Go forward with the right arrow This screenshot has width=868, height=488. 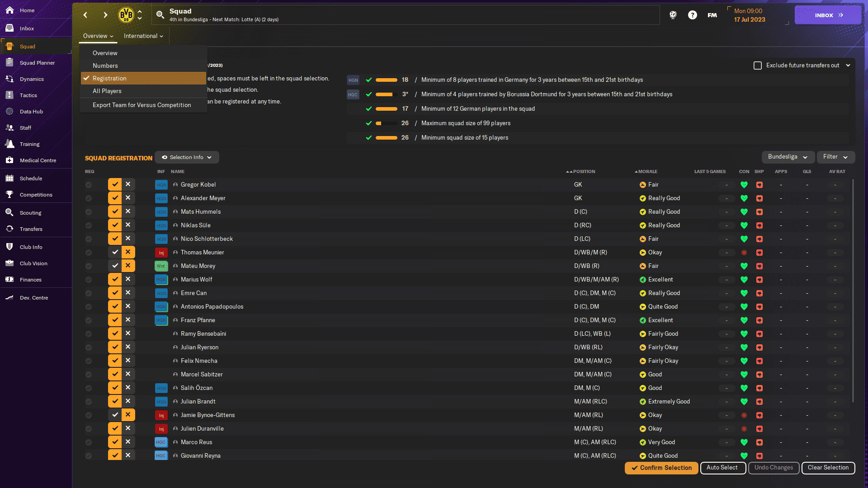105,15
